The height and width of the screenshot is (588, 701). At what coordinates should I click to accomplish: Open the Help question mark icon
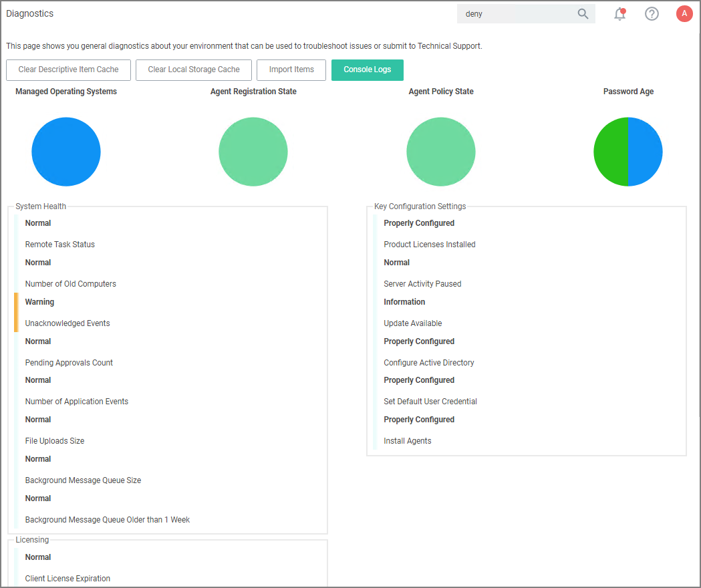click(x=652, y=13)
